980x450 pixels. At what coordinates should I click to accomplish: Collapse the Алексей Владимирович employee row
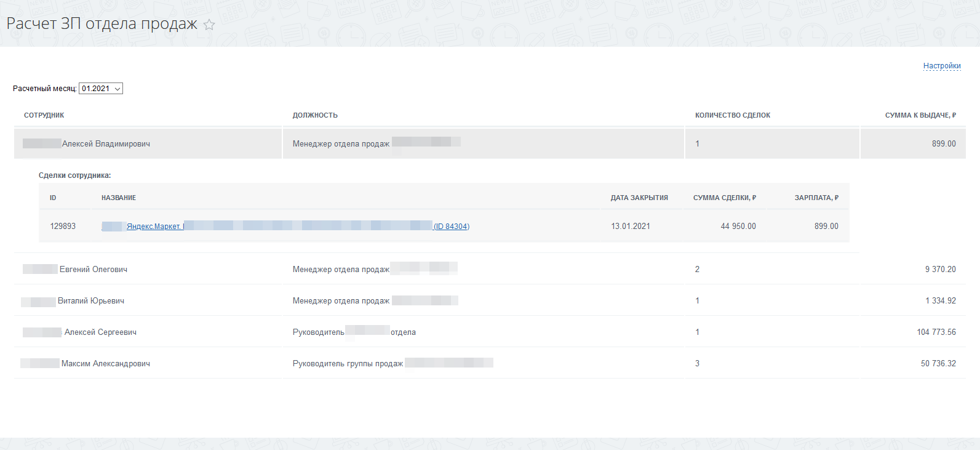point(106,144)
